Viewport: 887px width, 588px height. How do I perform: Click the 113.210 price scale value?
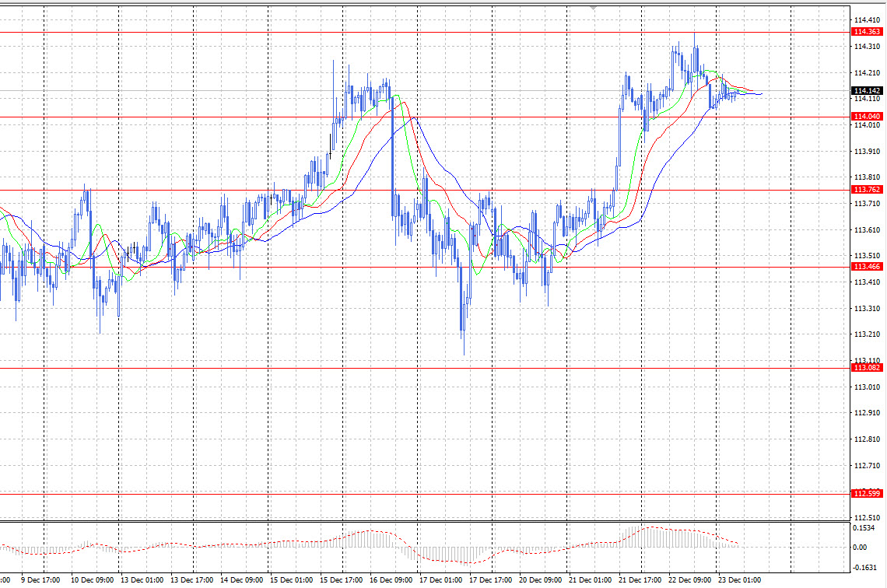868,334
